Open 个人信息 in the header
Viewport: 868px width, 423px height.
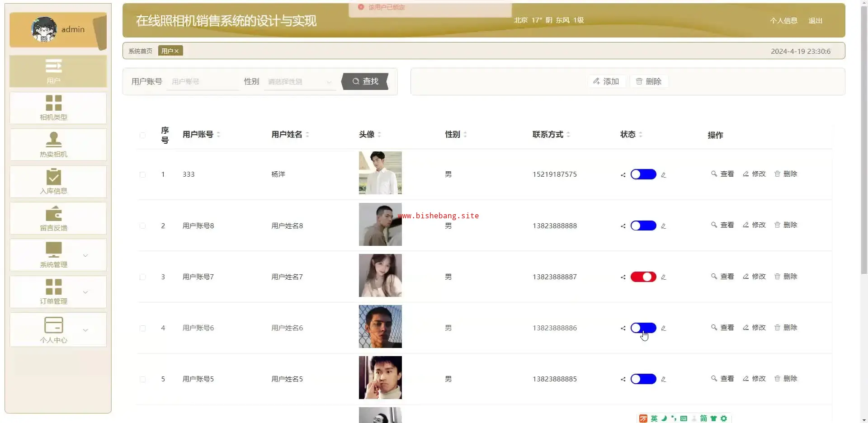pos(783,21)
